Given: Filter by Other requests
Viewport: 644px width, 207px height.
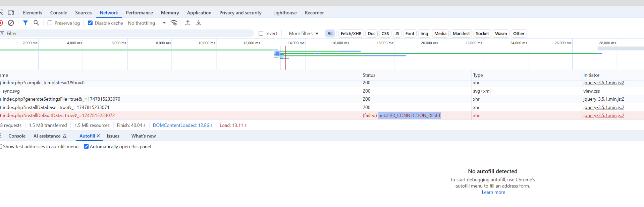Looking at the screenshot, I should [519, 34].
